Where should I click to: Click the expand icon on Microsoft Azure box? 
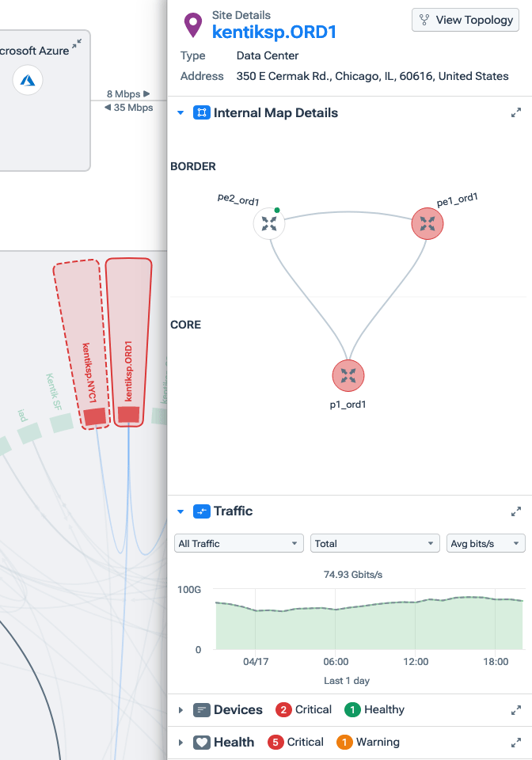coord(76,46)
